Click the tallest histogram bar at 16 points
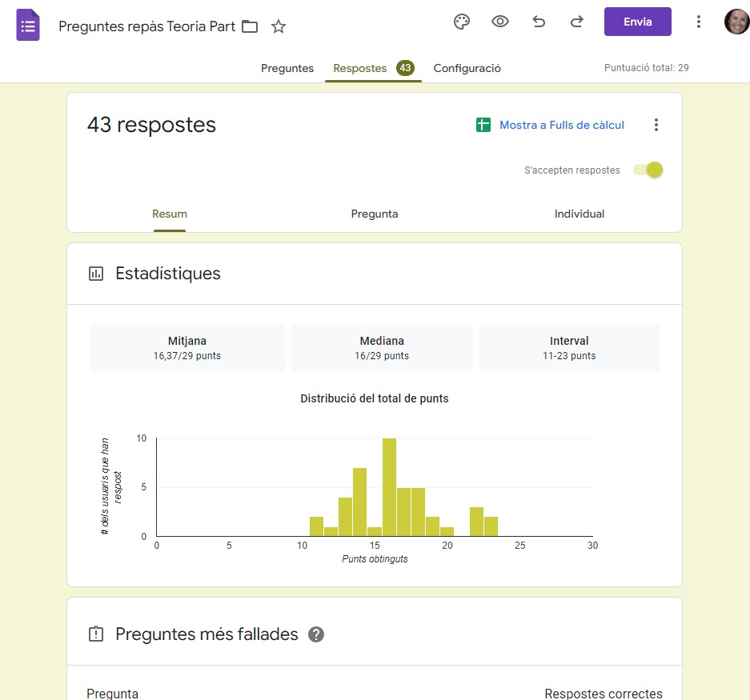Viewport: 750px width, 700px height. [389, 487]
